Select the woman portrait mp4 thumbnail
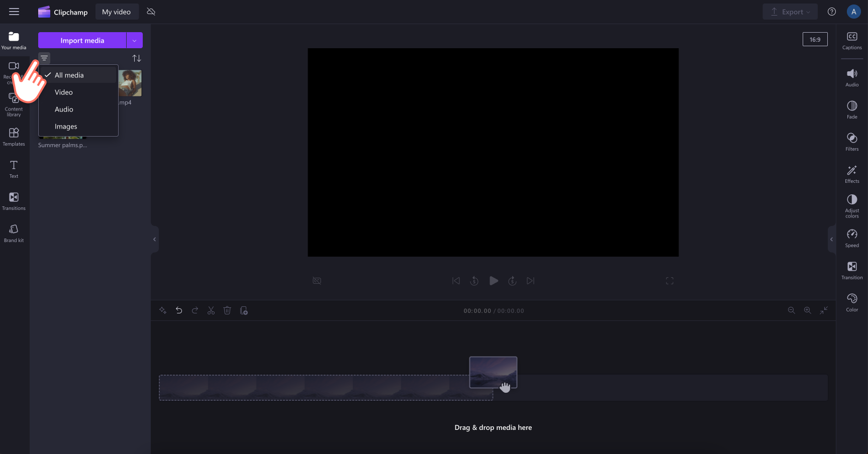This screenshot has height=454, width=868. [x=130, y=83]
